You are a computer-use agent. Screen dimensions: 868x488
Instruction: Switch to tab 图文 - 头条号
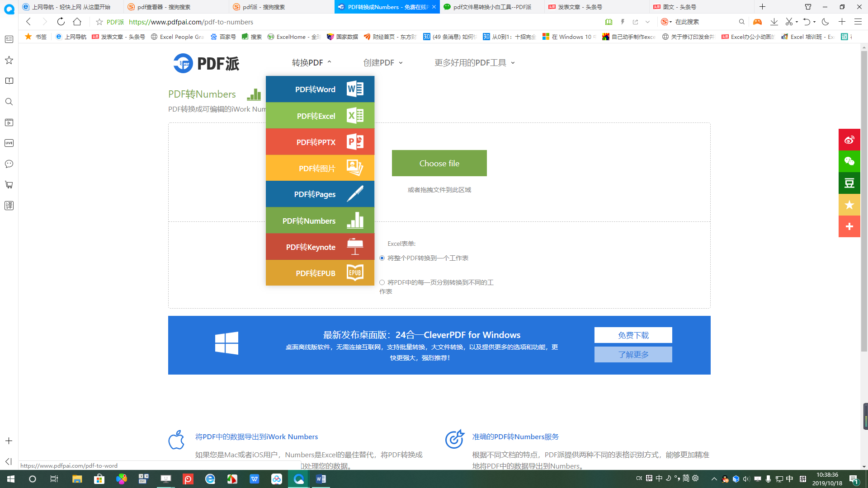click(x=702, y=7)
